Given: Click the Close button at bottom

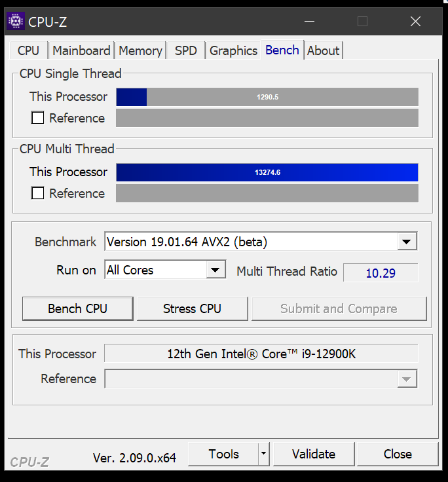Looking at the screenshot, I should [x=398, y=454].
